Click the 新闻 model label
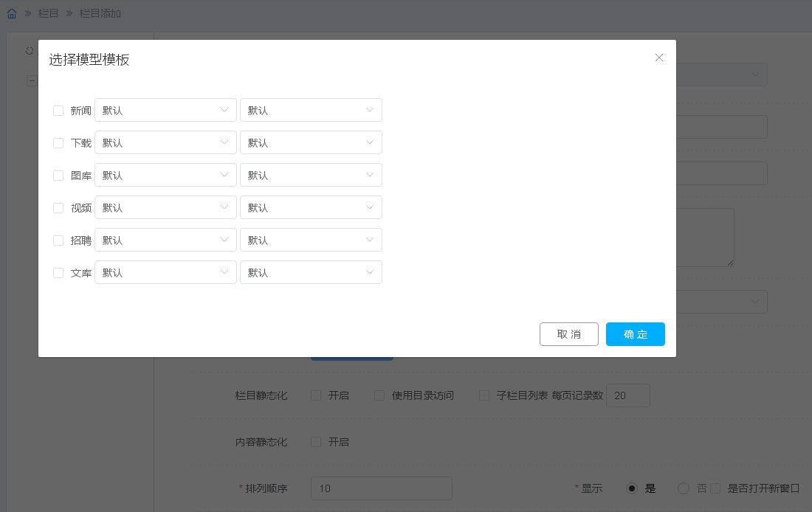The image size is (812, 512). click(x=80, y=110)
